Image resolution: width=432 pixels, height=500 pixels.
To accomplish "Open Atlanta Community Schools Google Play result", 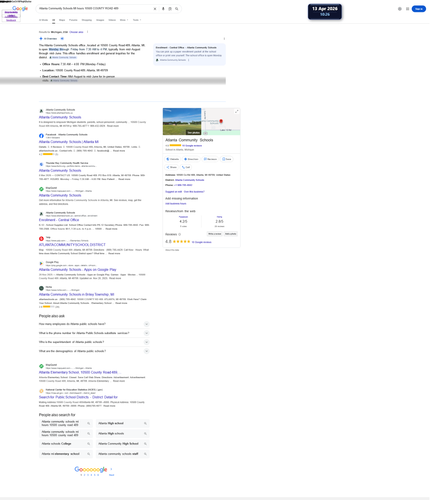I will coord(78,270).
